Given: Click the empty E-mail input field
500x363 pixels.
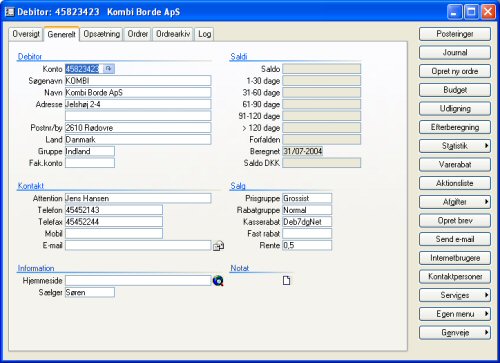Looking at the screenshot, I should 138,245.
